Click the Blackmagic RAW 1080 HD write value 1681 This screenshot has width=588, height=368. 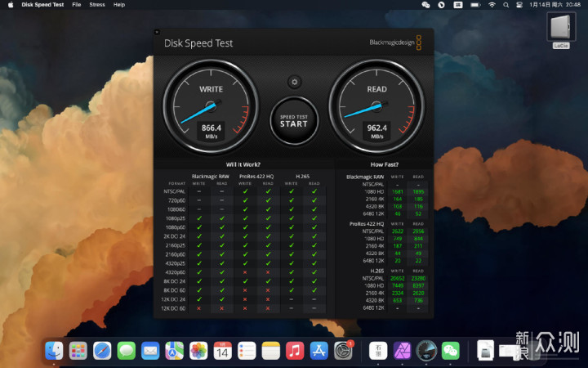pyautogui.click(x=398, y=191)
